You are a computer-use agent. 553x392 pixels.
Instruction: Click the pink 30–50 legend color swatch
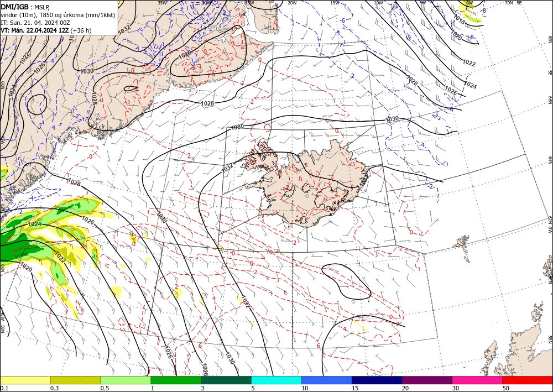tap(478, 380)
